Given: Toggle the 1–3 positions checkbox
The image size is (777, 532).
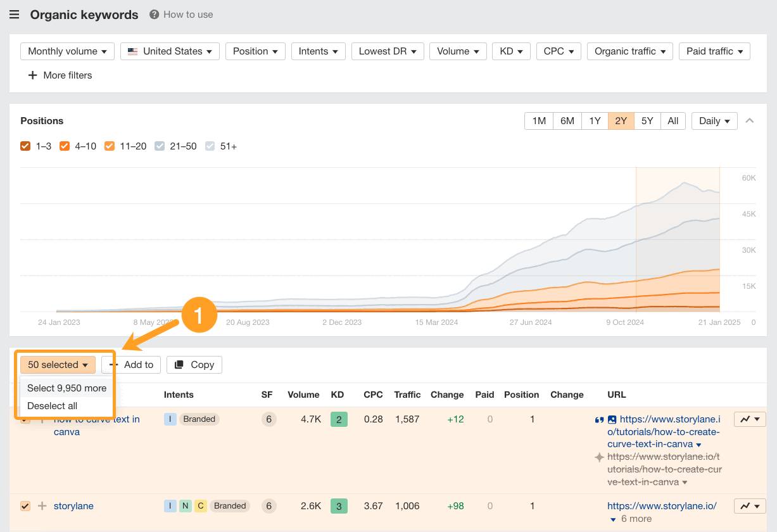Looking at the screenshot, I should pos(25,146).
